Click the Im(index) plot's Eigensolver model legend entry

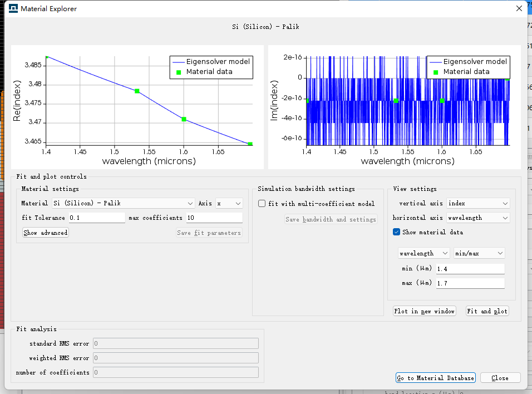(x=469, y=61)
